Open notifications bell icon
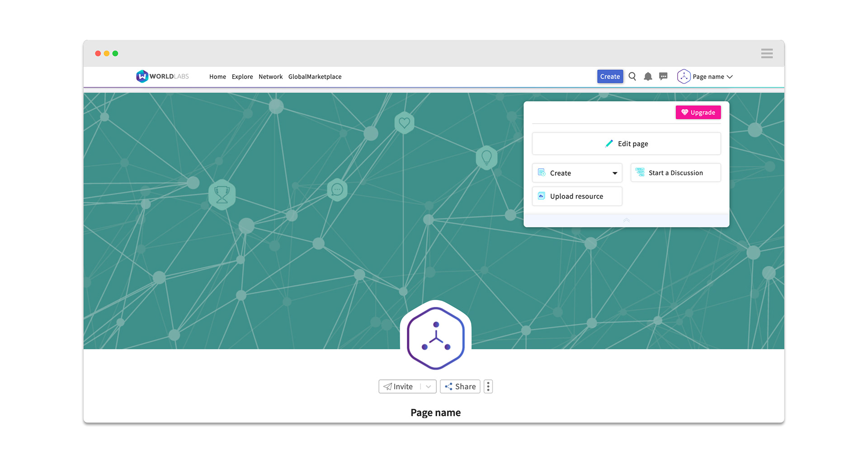The width and height of the screenshot is (868, 463). click(648, 76)
